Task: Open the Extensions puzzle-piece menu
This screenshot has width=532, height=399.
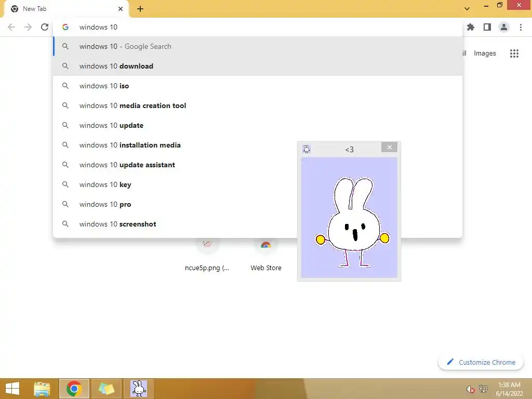Action: pyautogui.click(x=471, y=27)
